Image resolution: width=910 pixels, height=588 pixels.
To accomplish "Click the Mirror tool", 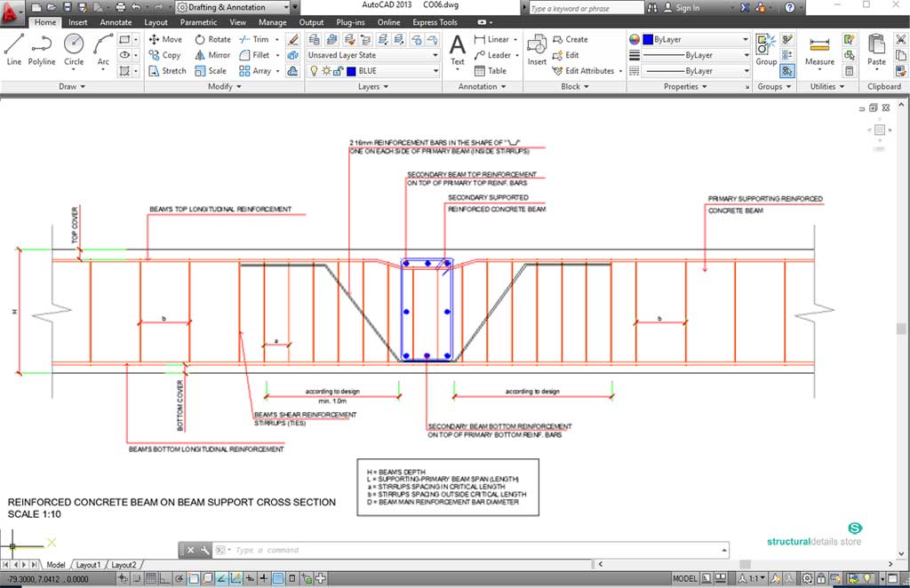I will [211, 55].
